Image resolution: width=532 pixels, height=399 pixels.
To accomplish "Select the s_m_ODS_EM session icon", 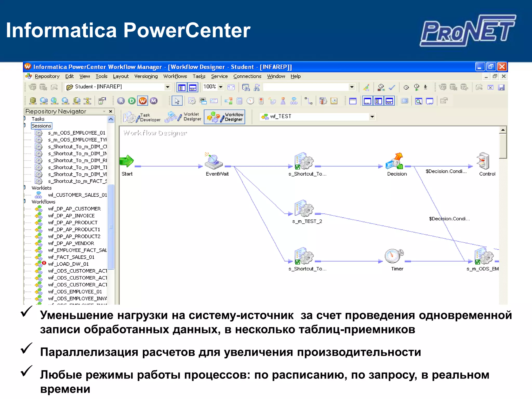I will (x=484, y=256).
